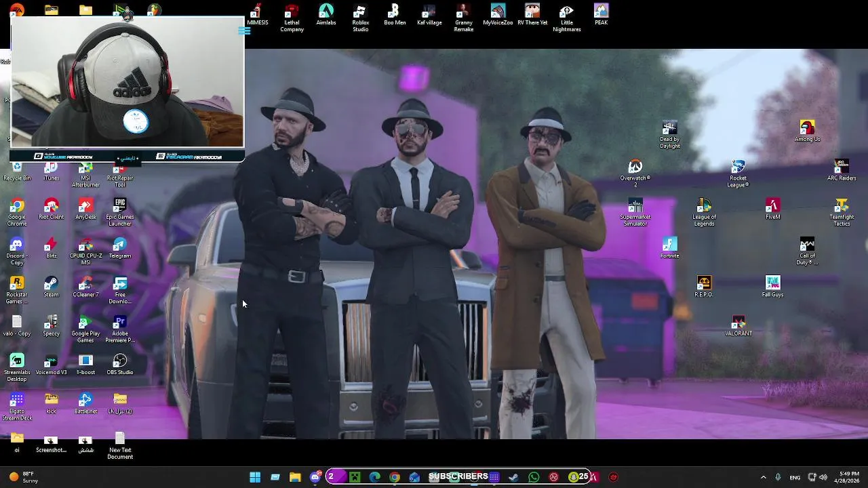868x488 pixels.
Task: Open File Explorer from the taskbar
Action: point(295,477)
